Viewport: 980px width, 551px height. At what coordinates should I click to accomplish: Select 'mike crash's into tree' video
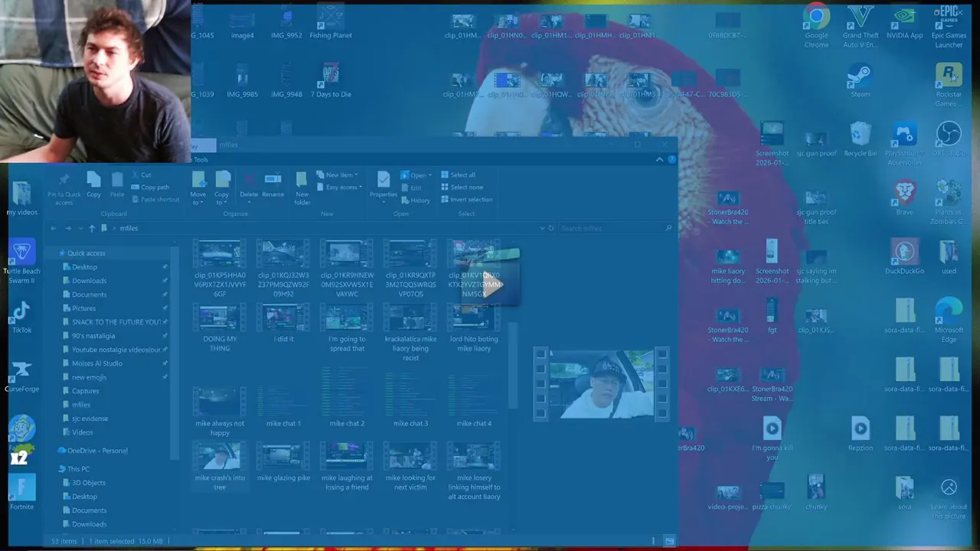click(x=220, y=466)
